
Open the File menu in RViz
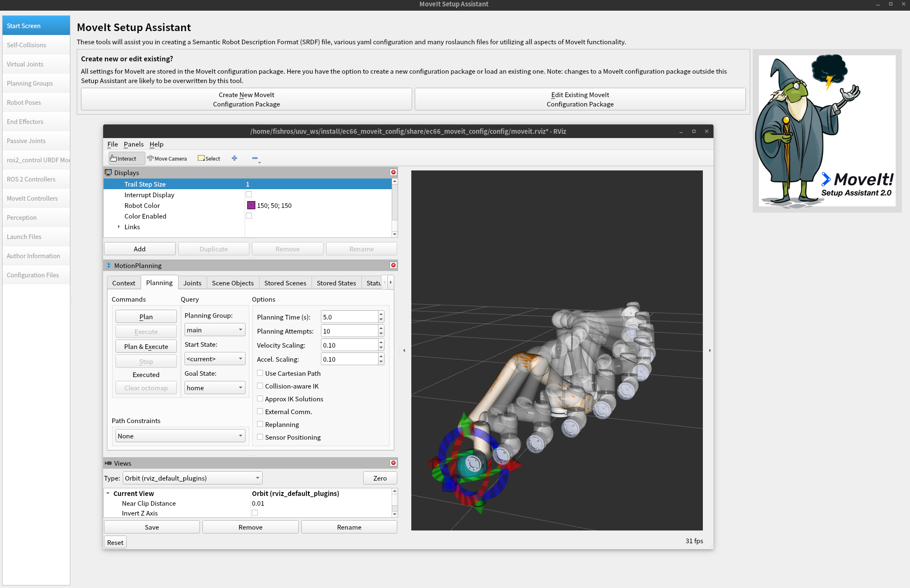(113, 144)
